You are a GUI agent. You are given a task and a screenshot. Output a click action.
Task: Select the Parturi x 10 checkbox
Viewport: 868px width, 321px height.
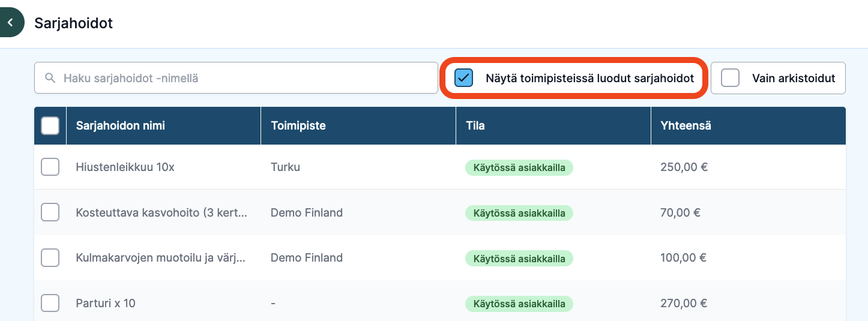[x=50, y=303]
